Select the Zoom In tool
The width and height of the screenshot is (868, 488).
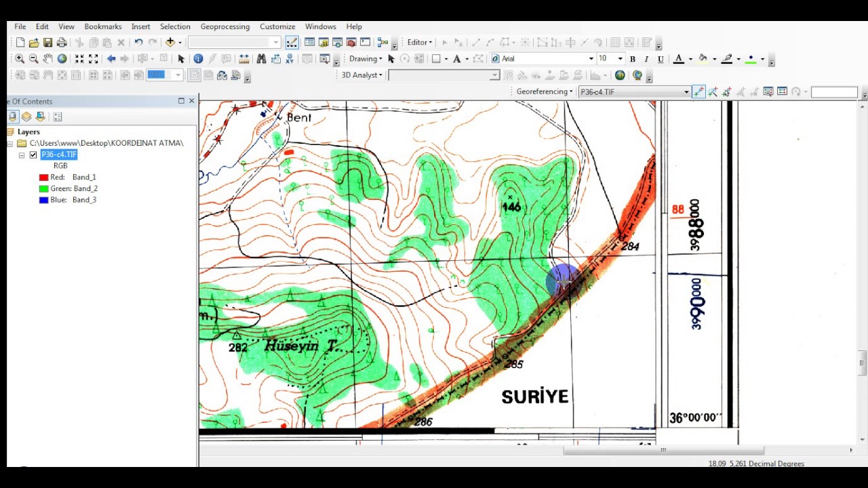(20, 59)
